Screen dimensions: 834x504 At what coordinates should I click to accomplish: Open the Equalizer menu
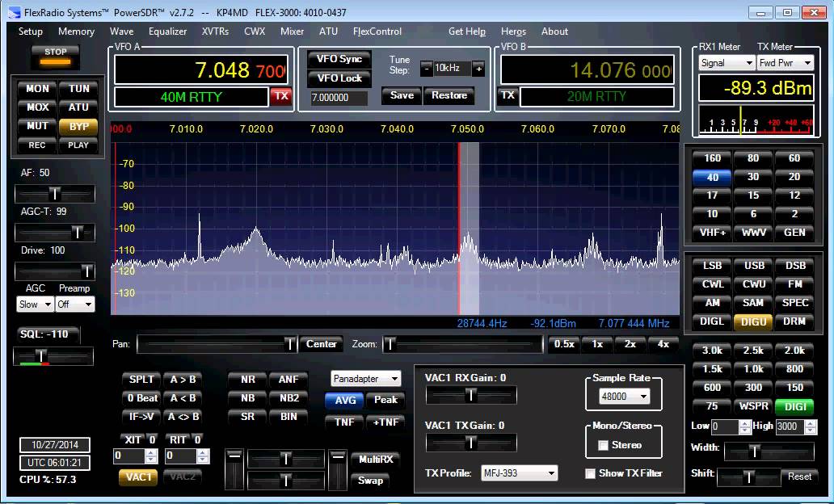pyautogui.click(x=167, y=31)
